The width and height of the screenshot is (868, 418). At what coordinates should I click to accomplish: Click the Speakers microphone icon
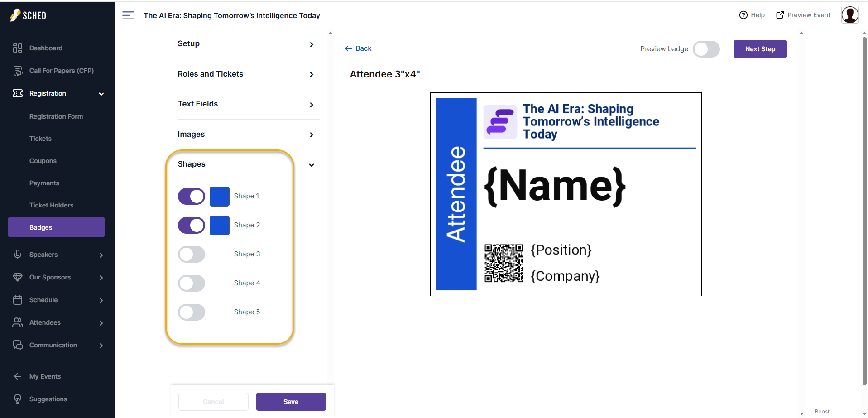[18, 255]
